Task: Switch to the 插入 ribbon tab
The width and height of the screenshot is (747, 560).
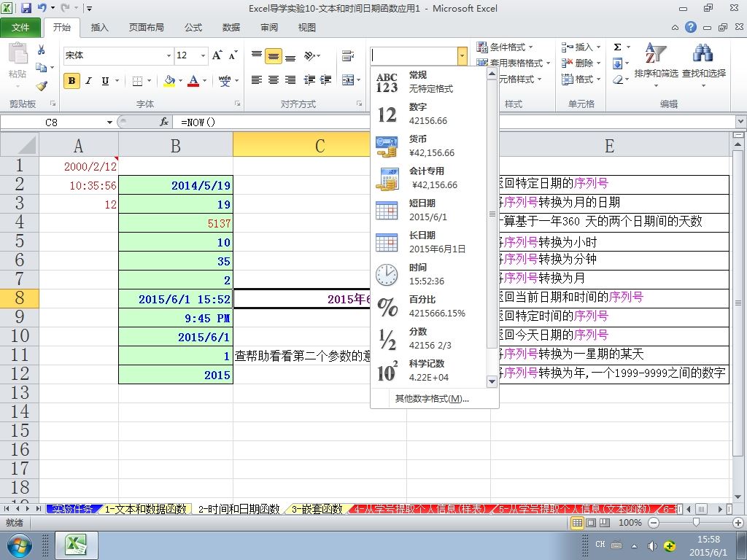Action: coord(99,28)
